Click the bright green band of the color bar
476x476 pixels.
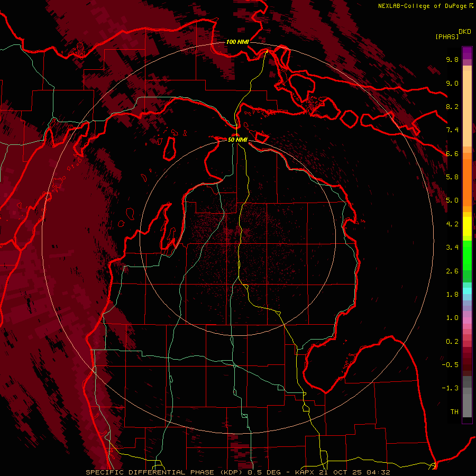(x=467, y=255)
